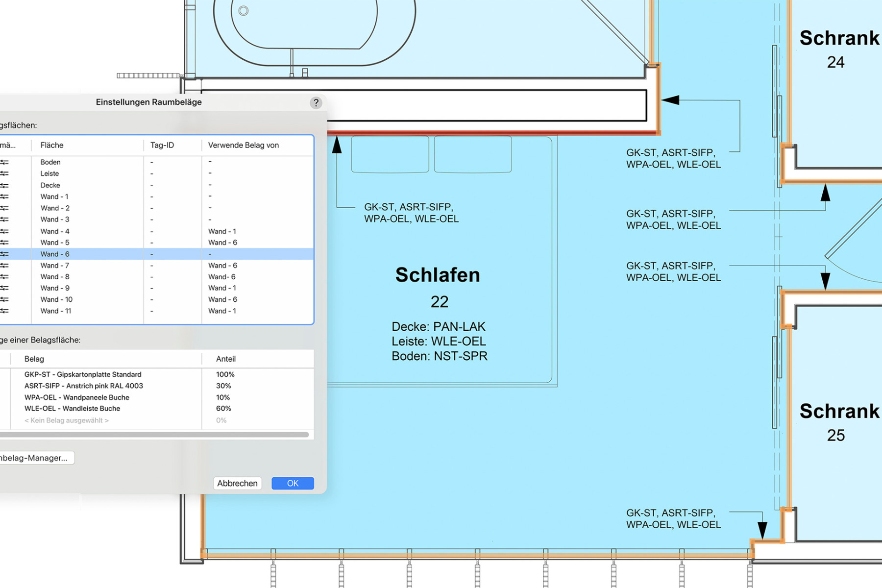The height and width of the screenshot is (588, 882).
Task: Select the Wand - 8 surface row
Action: click(x=54, y=276)
